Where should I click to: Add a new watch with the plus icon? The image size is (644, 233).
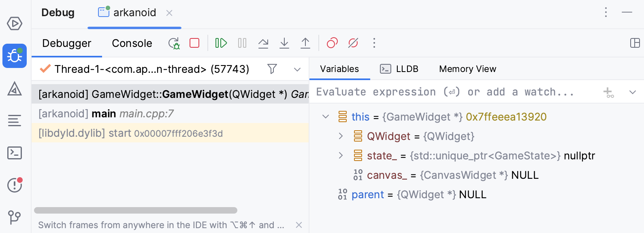[x=608, y=92]
